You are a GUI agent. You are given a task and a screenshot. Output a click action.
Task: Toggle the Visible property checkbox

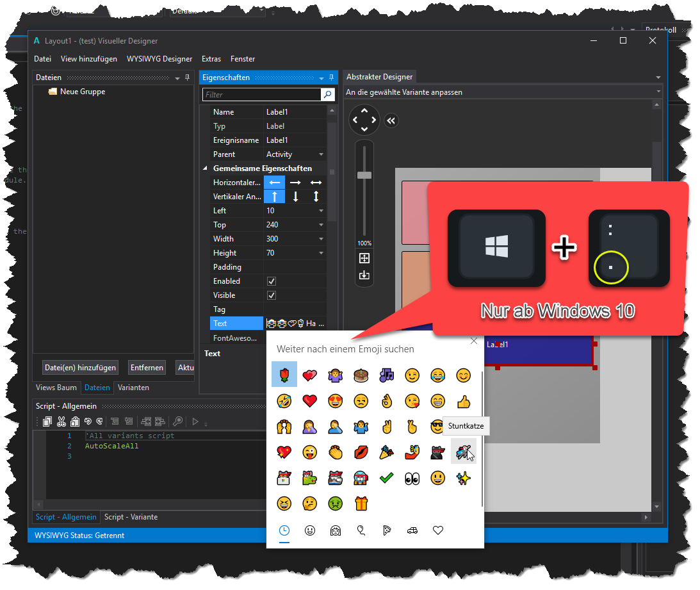tap(272, 295)
